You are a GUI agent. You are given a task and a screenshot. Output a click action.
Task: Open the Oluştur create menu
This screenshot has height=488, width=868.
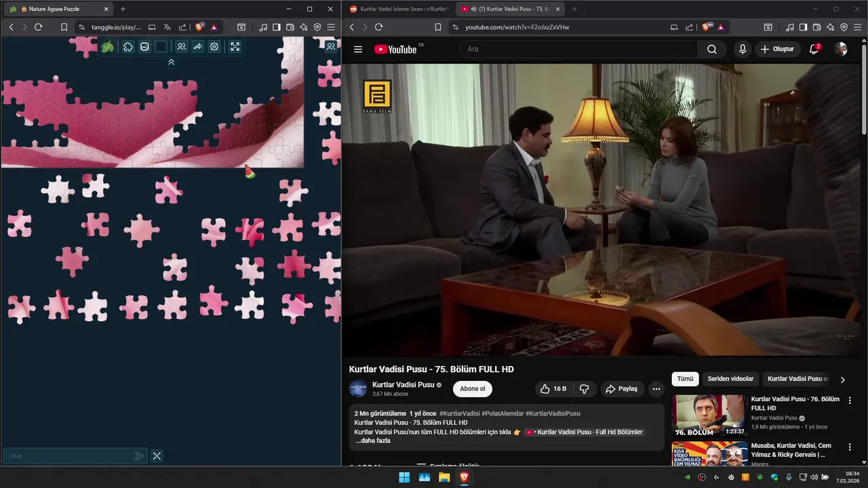pos(777,49)
